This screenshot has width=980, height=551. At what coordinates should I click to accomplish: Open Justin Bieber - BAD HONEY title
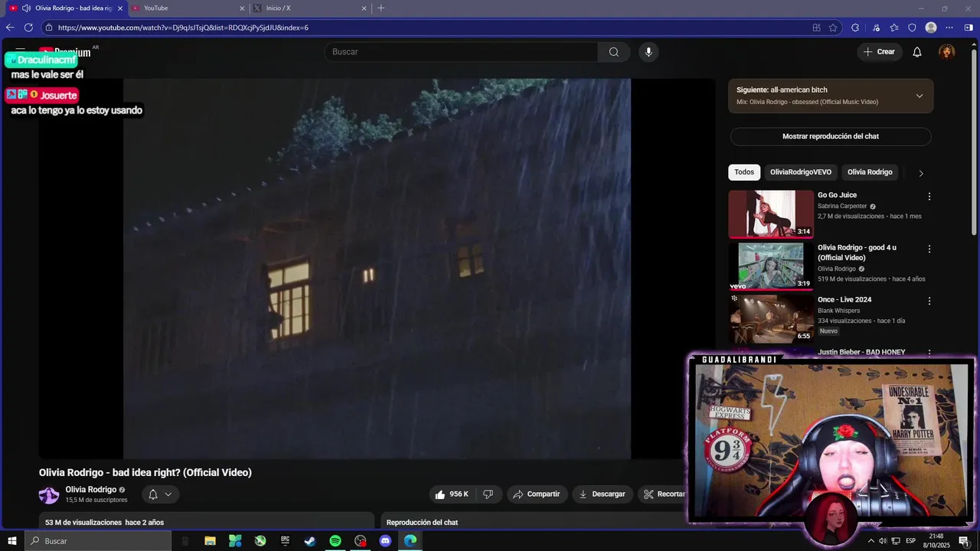click(x=861, y=352)
